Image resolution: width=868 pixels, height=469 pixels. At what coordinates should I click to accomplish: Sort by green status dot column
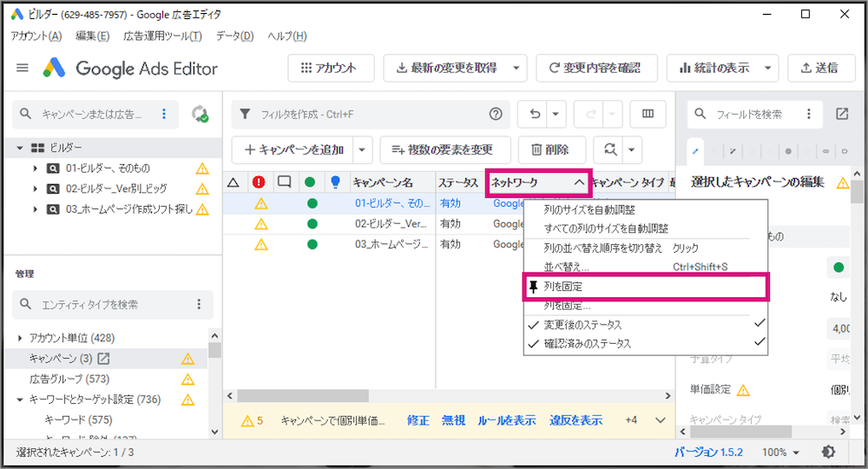coord(310,182)
